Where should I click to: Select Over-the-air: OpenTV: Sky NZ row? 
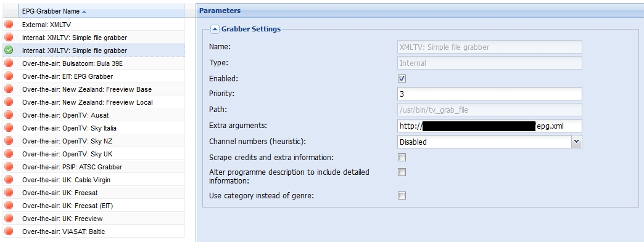[x=94, y=141]
